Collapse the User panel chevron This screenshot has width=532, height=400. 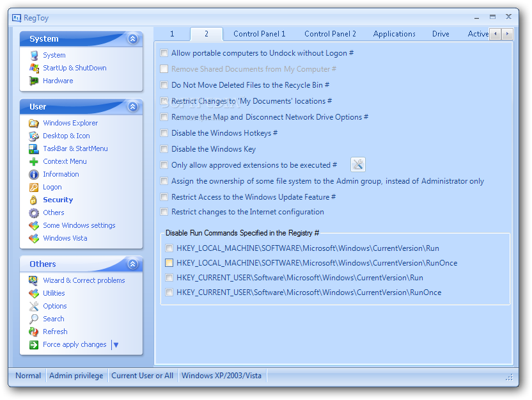click(133, 107)
